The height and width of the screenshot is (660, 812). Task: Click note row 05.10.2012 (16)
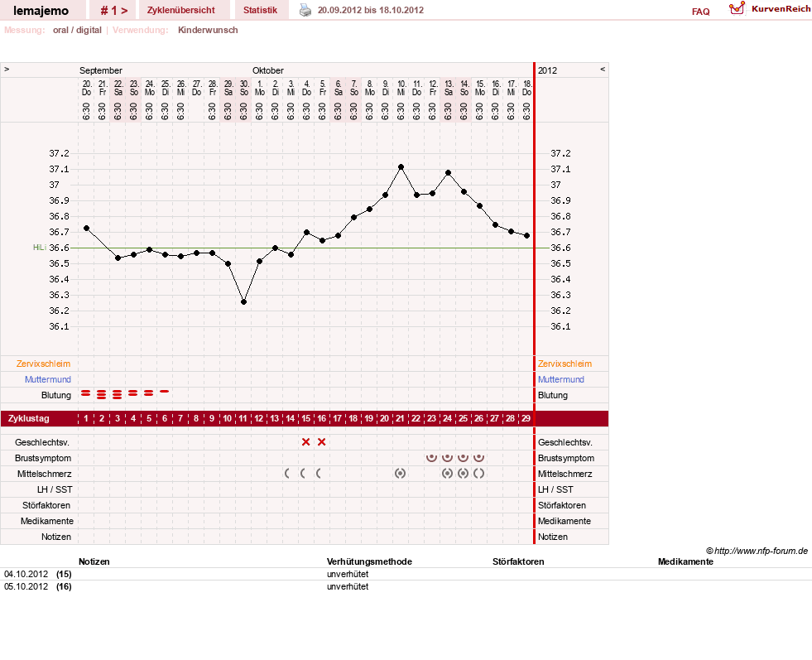click(406, 586)
